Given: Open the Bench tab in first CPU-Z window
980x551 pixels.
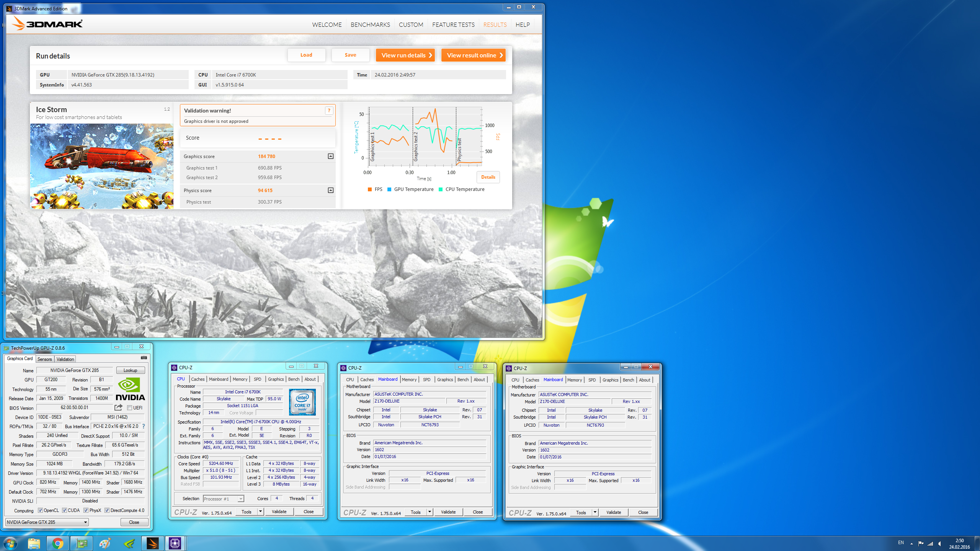Looking at the screenshot, I should pyautogui.click(x=294, y=379).
